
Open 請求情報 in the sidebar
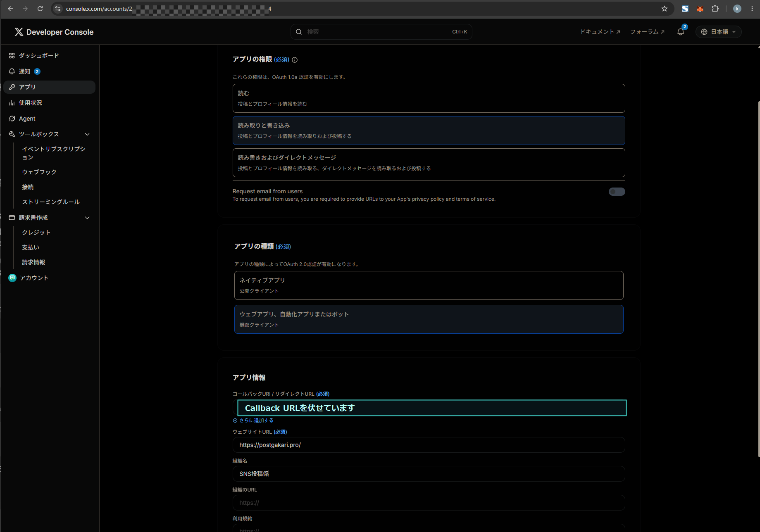(33, 262)
